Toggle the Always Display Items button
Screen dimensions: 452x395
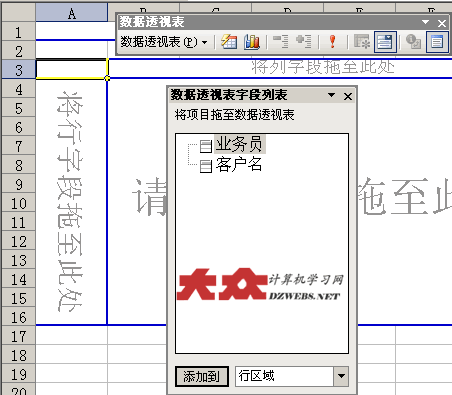click(x=385, y=42)
